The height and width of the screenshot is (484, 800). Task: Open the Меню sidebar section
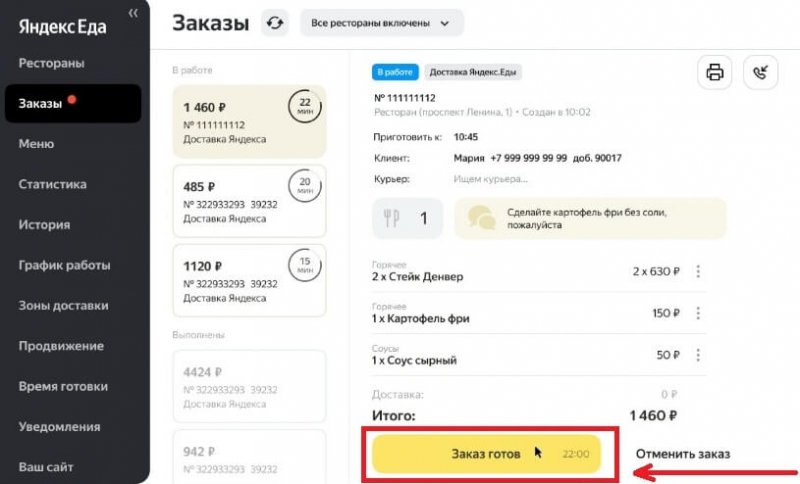coord(36,144)
